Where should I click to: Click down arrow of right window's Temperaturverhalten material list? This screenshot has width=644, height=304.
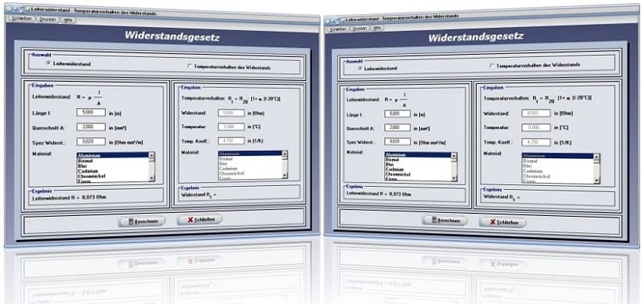pos(597,181)
